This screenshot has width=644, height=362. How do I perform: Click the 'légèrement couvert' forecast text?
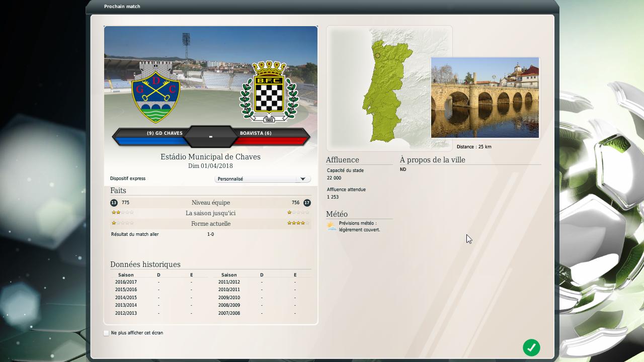pyautogui.click(x=360, y=230)
